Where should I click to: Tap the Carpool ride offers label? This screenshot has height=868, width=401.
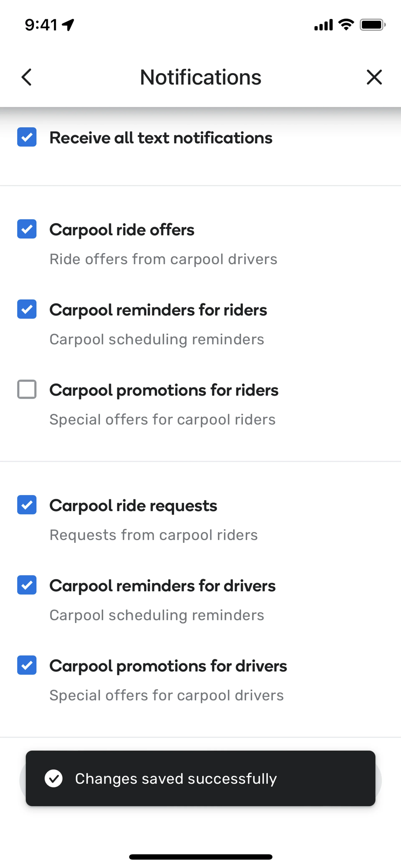click(x=122, y=230)
